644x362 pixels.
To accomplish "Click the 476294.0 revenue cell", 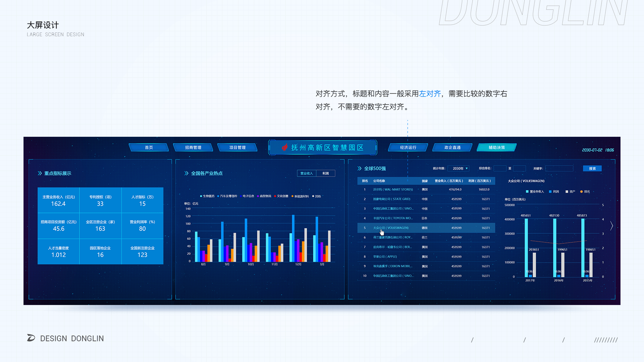I will point(455,189).
